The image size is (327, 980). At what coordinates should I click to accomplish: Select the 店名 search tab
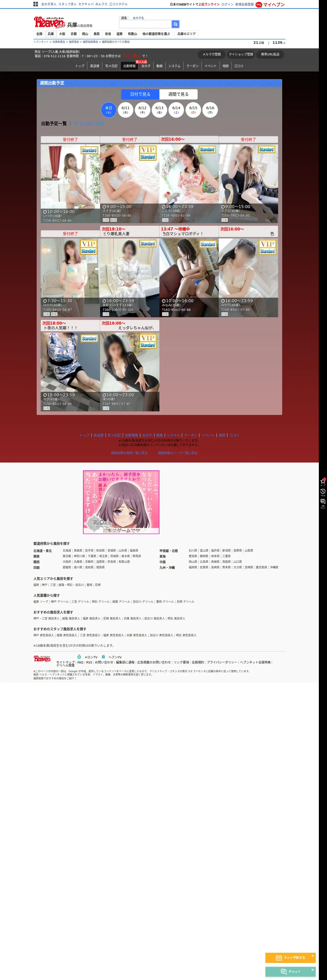point(124,18)
